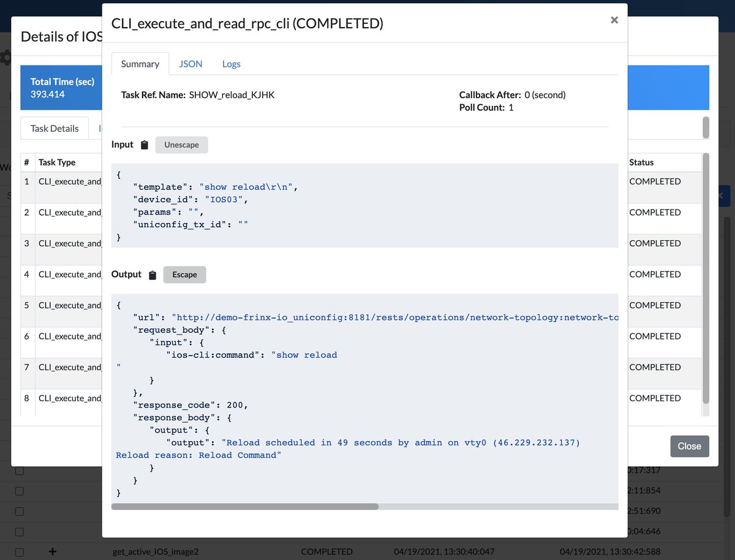735x560 pixels.
Task: Click start time 04/19/2021, 13:30:40:047
Action: click(x=444, y=551)
